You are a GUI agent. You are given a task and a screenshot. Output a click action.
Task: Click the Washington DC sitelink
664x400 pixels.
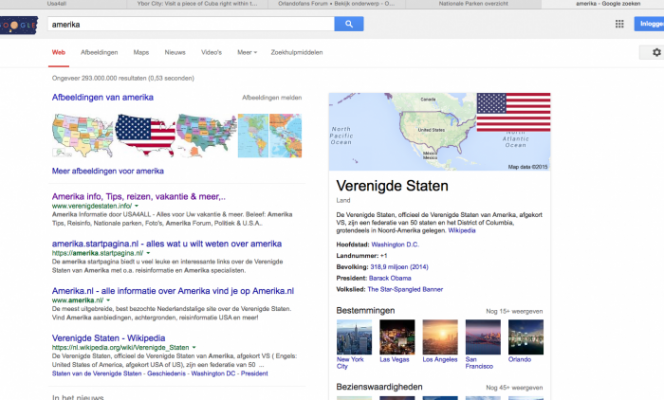pyautogui.click(x=213, y=374)
